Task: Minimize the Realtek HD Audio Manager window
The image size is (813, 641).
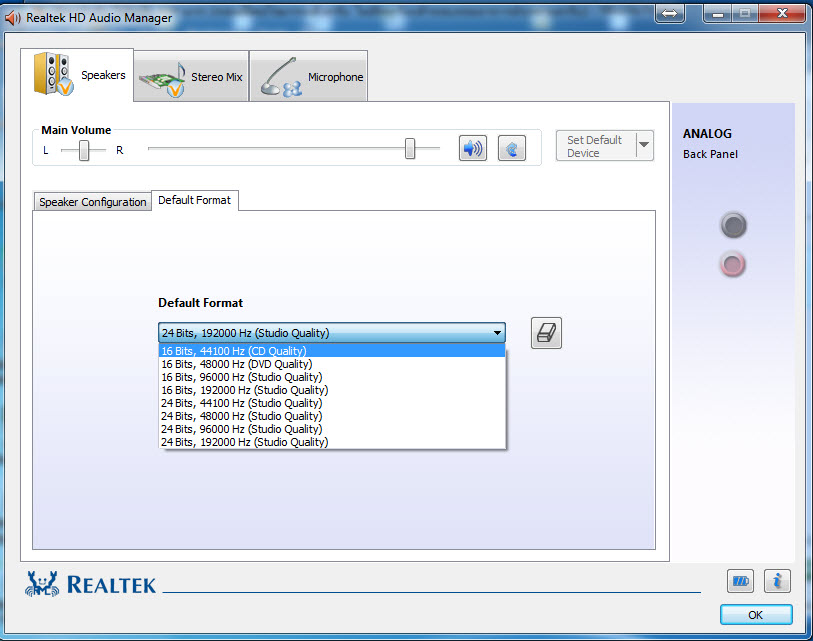Action: tap(718, 13)
